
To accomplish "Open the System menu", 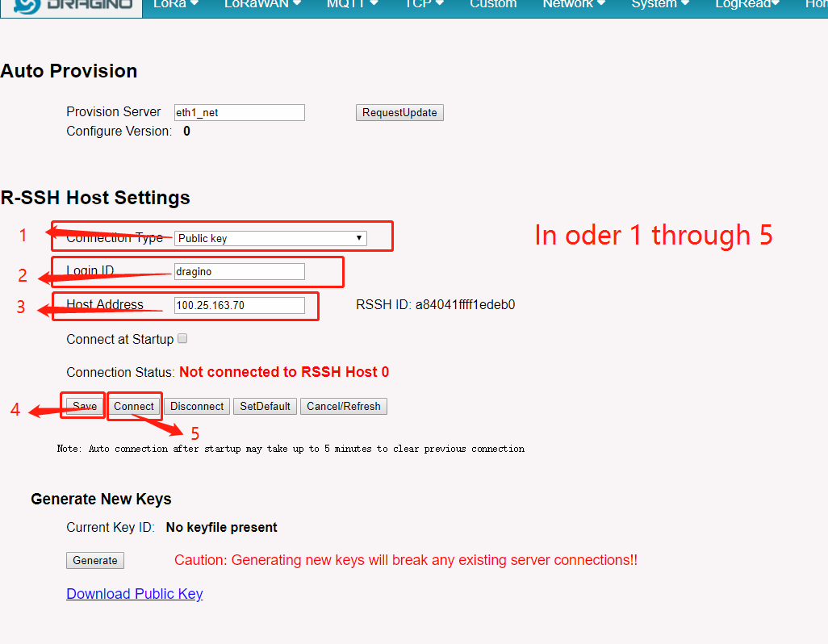I will pos(661,4).
